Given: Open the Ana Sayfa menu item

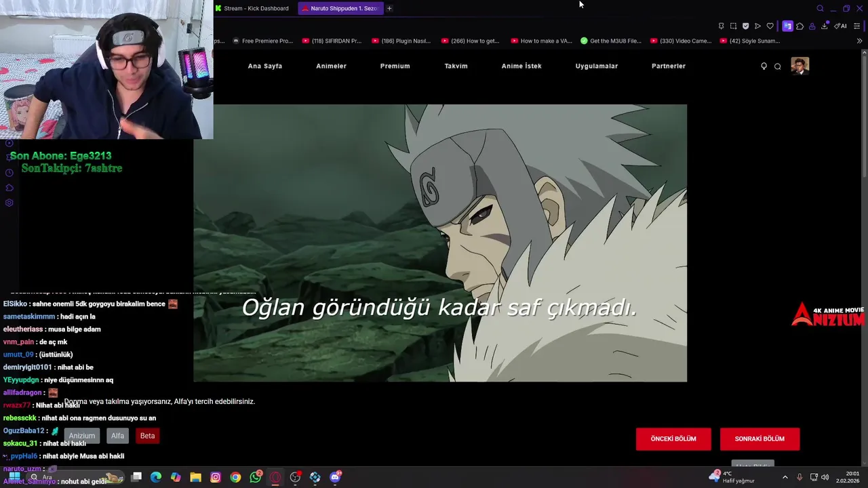Looking at the screenshot, I should tap(264, 66).
